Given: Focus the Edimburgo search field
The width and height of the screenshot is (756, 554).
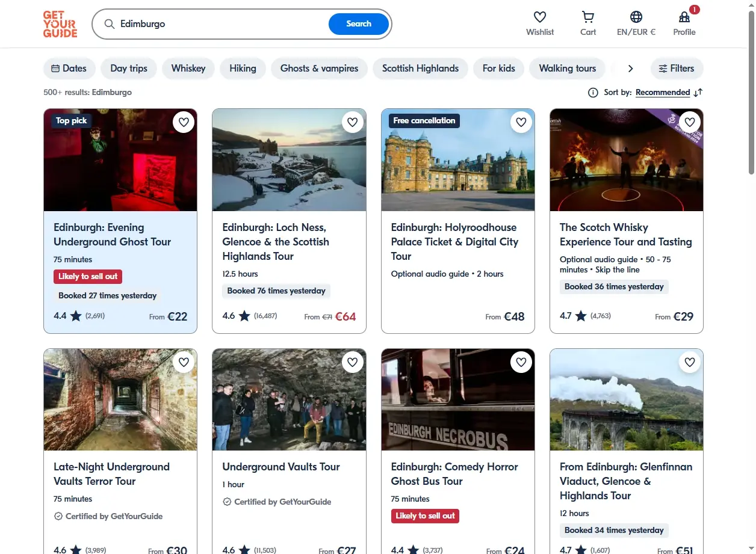Looking at the screenshot, I should point(223,24).
